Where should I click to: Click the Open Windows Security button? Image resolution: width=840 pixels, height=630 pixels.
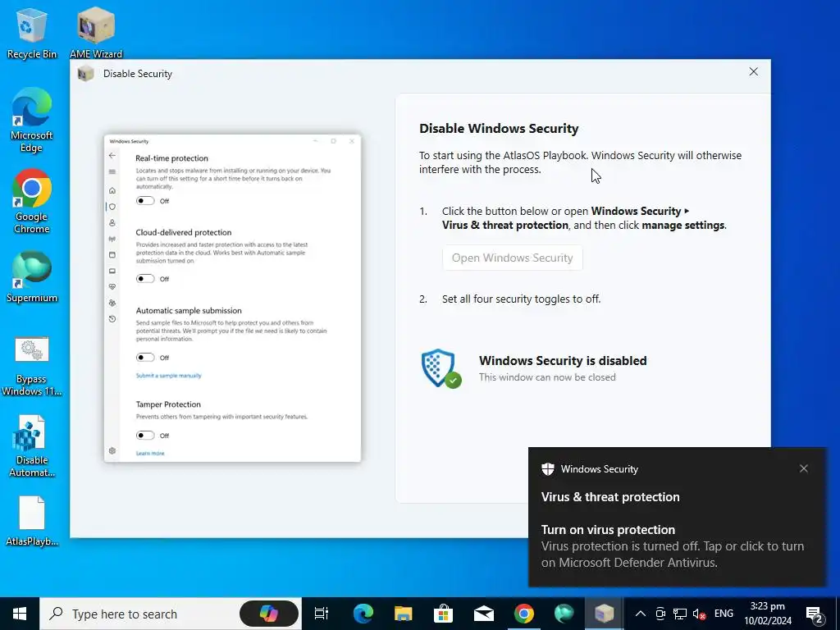click(512, 258)
